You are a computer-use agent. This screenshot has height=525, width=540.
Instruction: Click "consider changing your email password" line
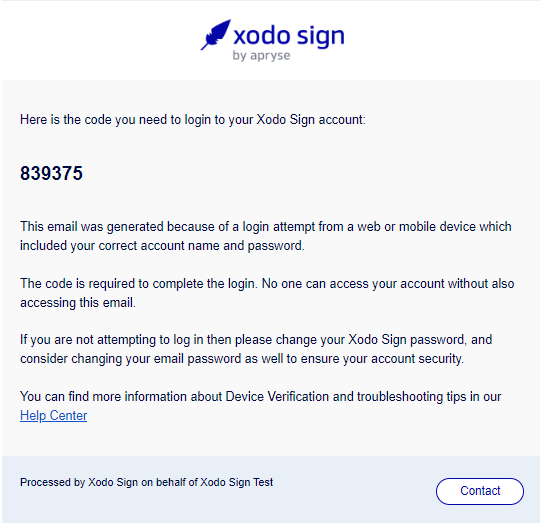(x=242, y=359)
